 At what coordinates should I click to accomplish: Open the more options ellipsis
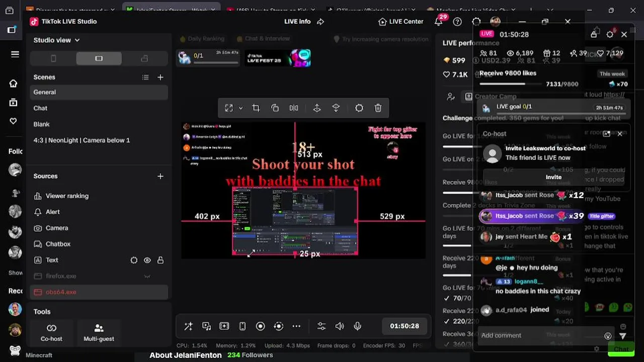[296, 326]
